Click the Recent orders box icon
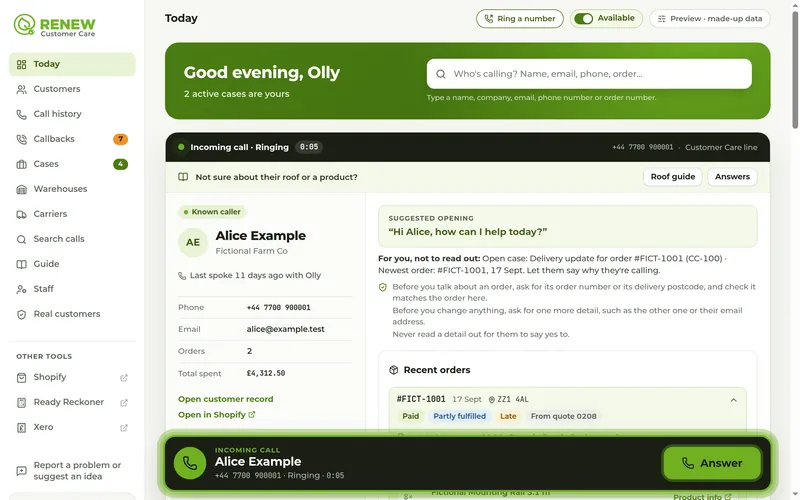This screenshot has height=500, width=800. (x=393, y=370)
